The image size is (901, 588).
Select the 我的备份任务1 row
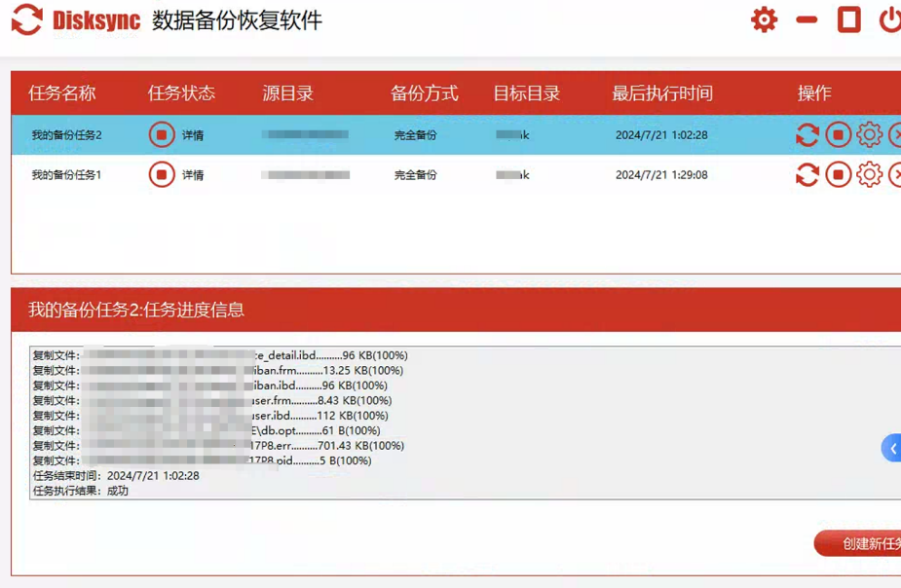[x=66, y=175]
